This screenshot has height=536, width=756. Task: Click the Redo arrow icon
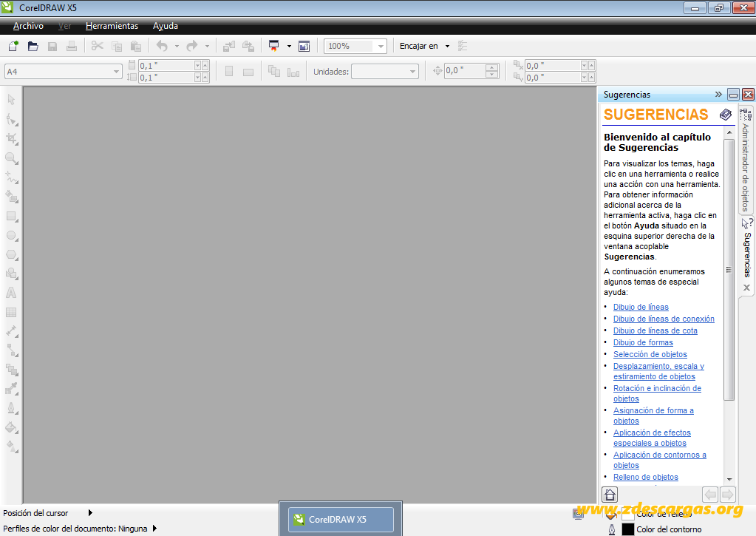[x=192, y=47]
